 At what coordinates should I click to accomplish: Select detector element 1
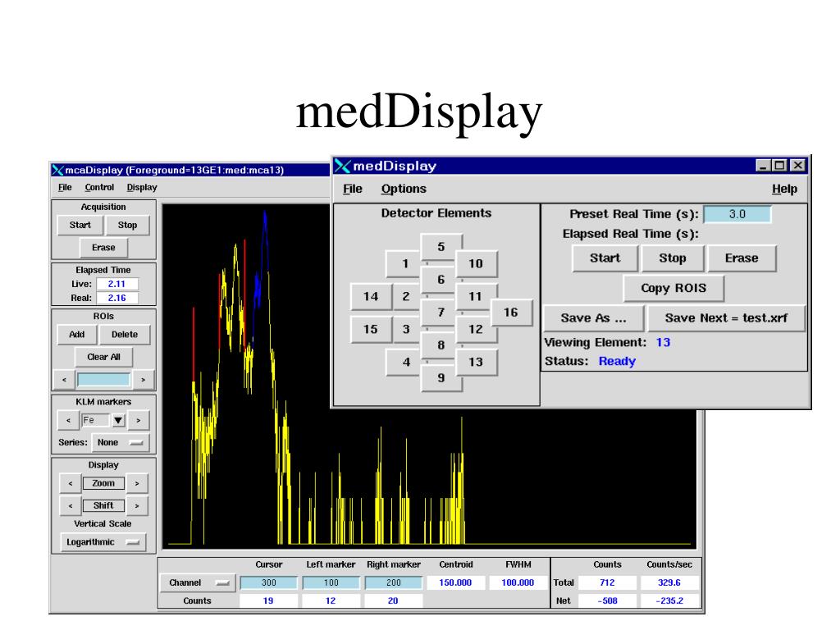pyautogui.click(x=404, y=263)
